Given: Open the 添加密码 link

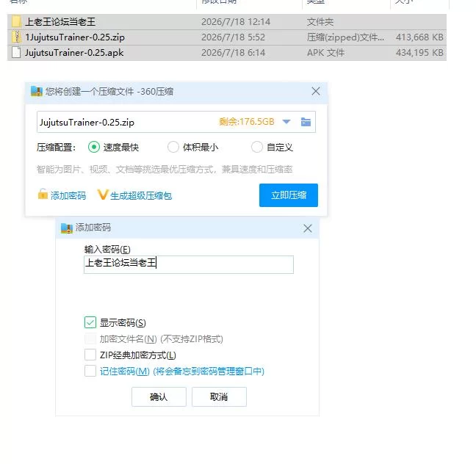Looking at the screenshot, I should [x=68, y=196].
